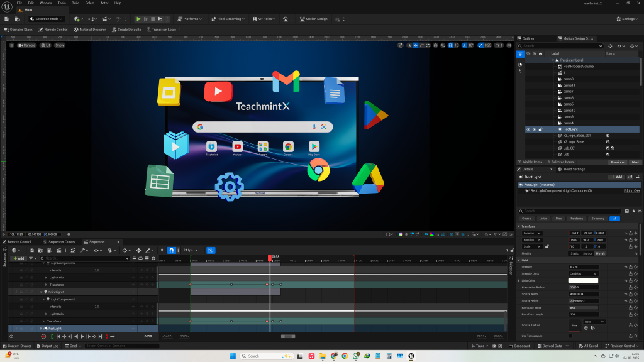Open the Sequencer key diamond options dropdown
Image resolution: width=644 pixels, height=362 pixels.
coord(126,250)
